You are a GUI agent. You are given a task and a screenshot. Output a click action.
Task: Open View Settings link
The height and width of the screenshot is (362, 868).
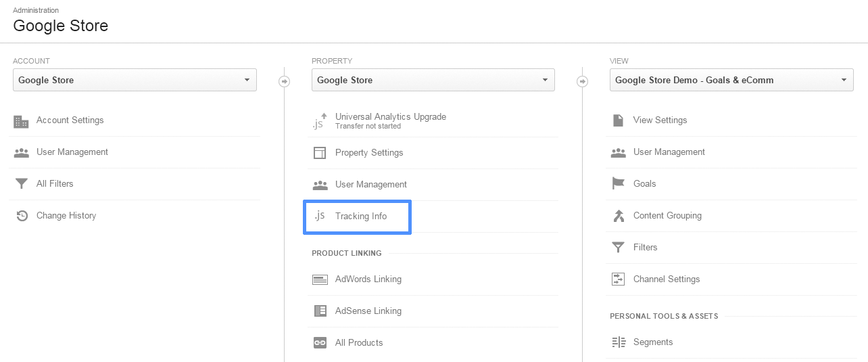point(660,120)
